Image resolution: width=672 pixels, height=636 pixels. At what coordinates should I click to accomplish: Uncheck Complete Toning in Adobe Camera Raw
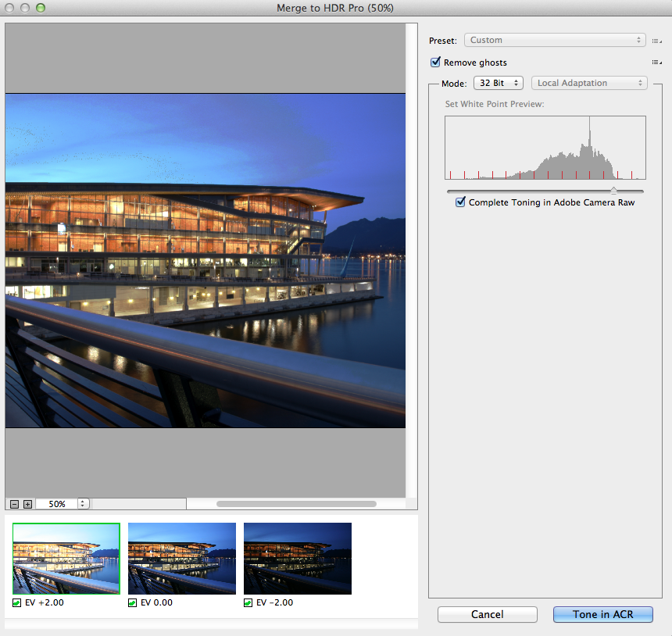(460, 202)
